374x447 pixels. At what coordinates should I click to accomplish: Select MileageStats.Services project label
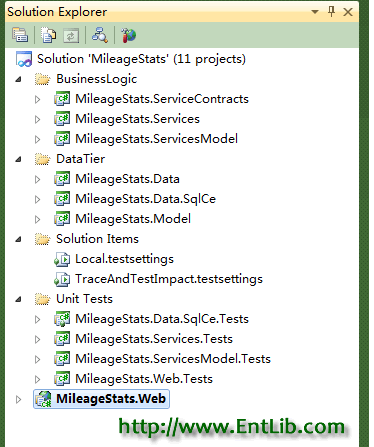(x=137, y=119)
